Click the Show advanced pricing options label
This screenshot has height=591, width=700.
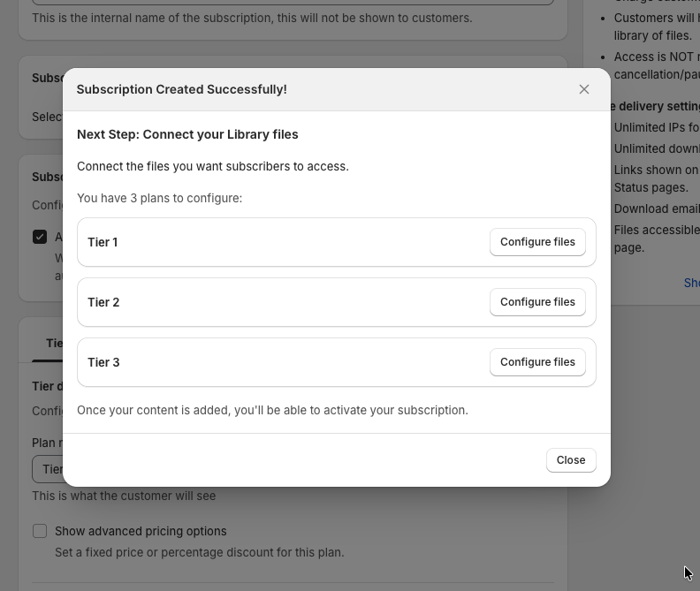click(x=141, y=531)
